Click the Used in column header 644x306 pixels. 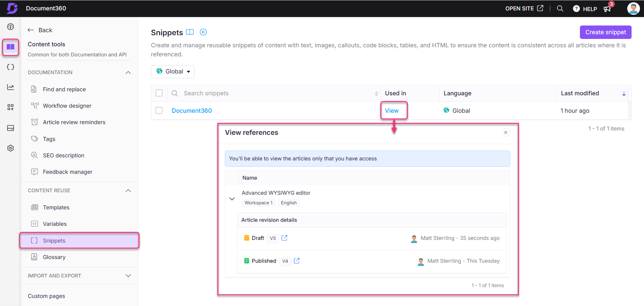tap(395, 93)
